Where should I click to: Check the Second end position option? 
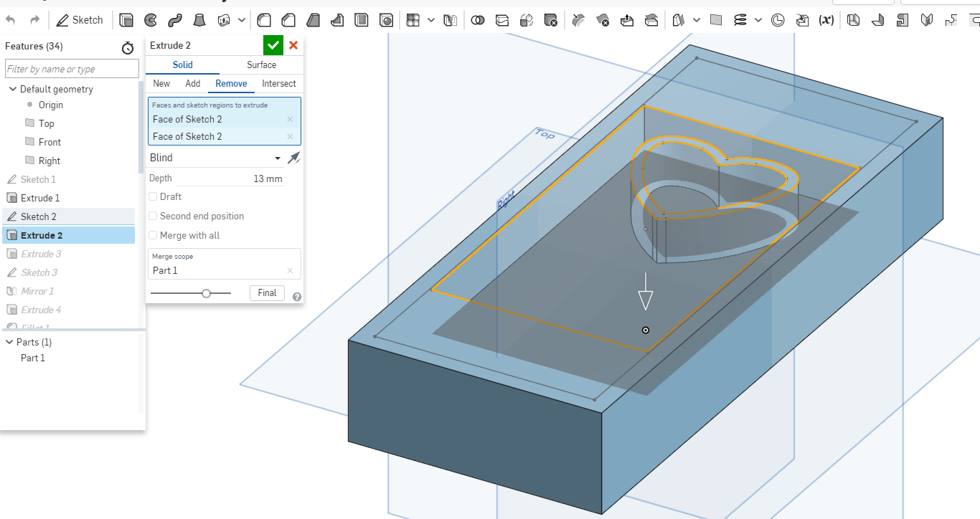(x=153, y=216)
